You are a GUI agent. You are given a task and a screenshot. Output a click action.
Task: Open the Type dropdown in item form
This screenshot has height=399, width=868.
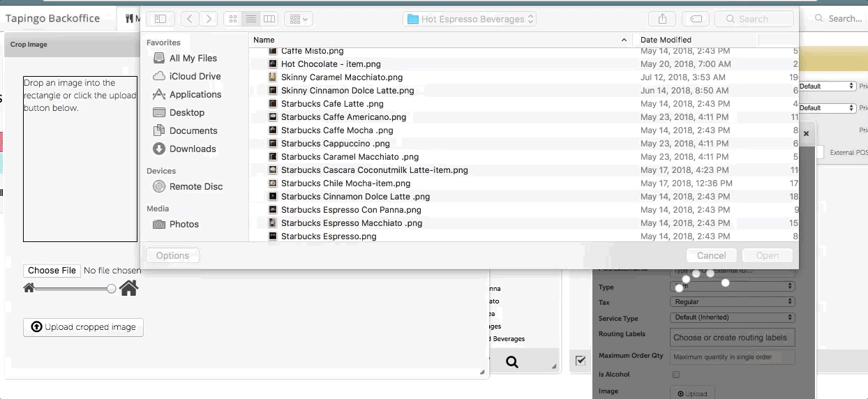(733, 287)
